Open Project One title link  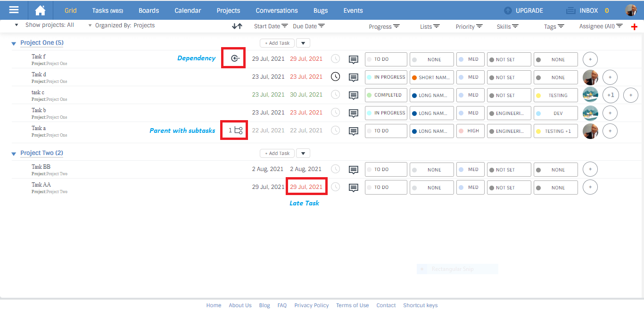coord(42,43)
